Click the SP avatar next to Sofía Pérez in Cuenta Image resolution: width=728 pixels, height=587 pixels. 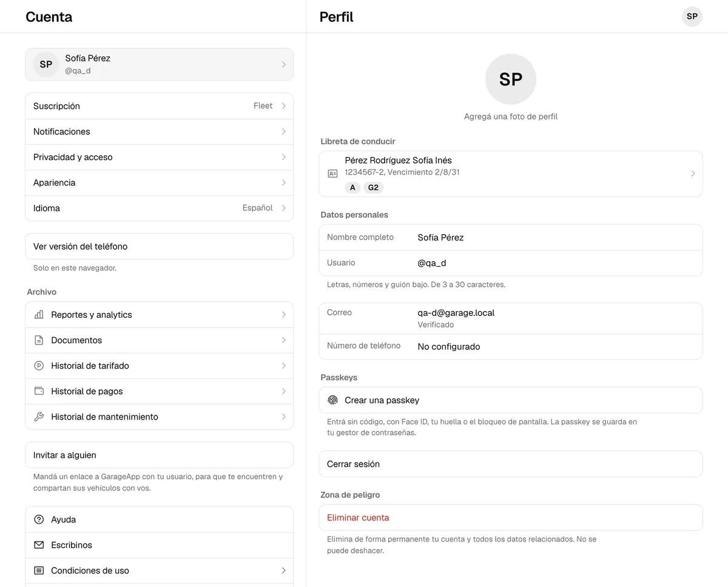point(46,64)
